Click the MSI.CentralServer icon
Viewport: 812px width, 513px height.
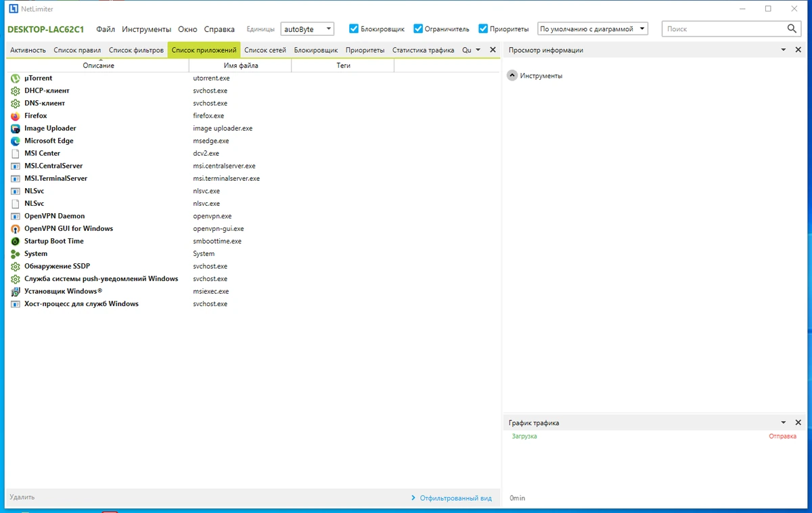pos(16,166)
